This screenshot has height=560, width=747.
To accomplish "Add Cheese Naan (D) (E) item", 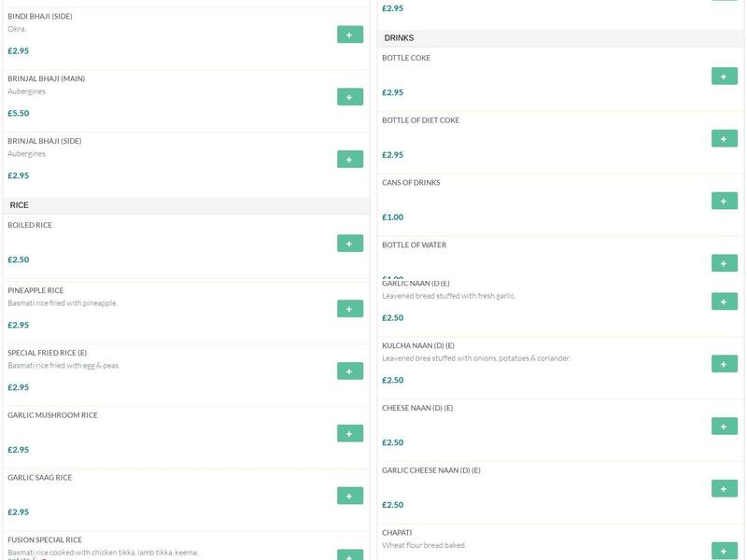I will coord(724,427).
